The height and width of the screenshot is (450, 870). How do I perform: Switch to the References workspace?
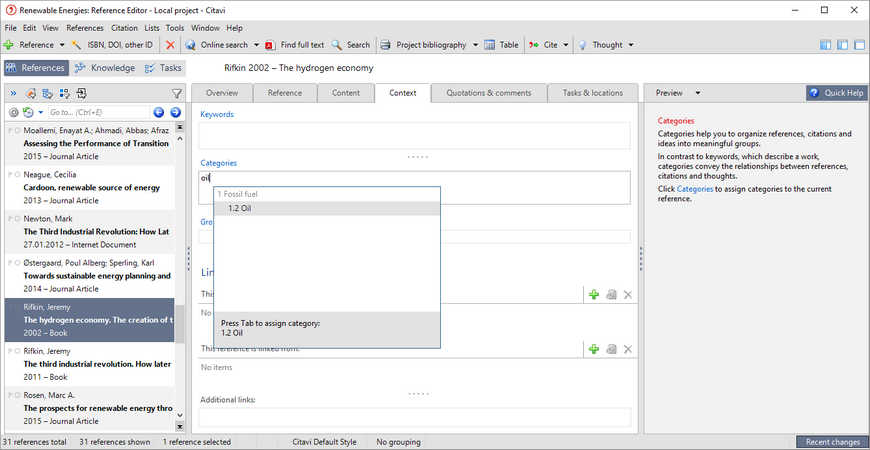click(x=37, y=68)
